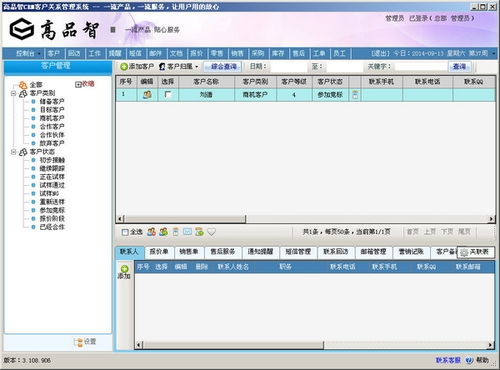
Task: Click the phone icon beside 参加竞标 status
Action: (355, 95)
